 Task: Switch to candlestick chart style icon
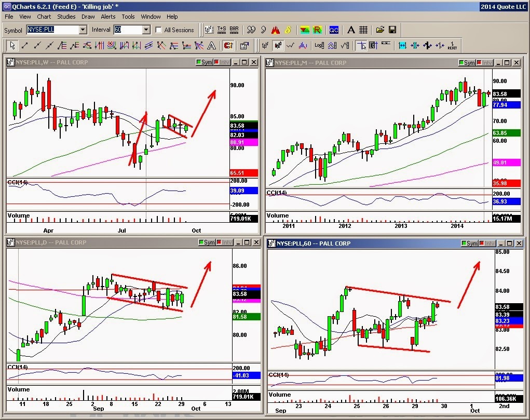pyautogui.click(x=278, y=45)
